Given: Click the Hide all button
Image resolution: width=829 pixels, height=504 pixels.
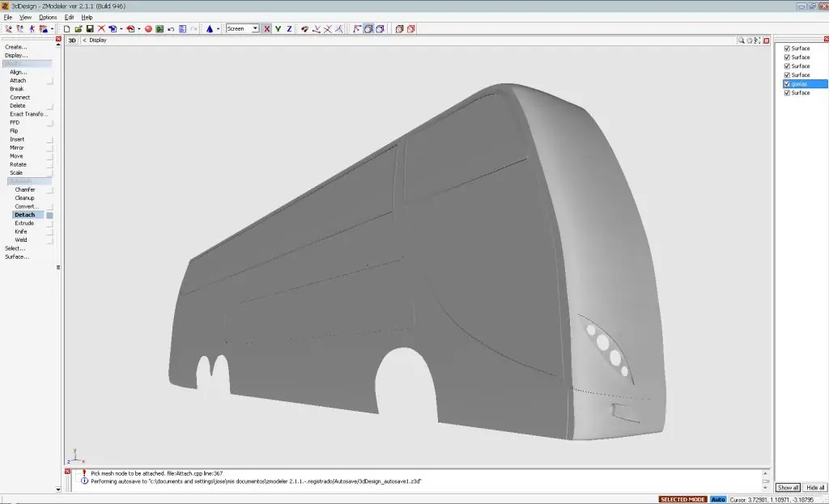Looking at the screenshot, I should click(814, 488).
